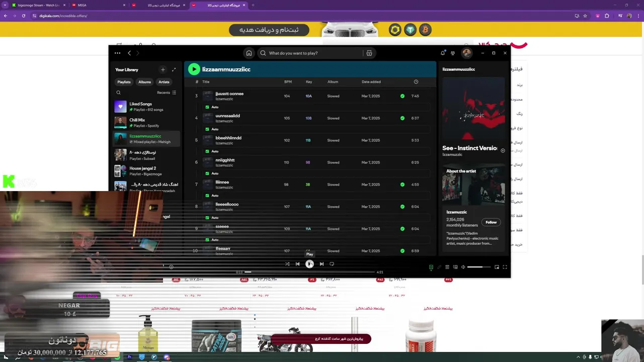Filter the library by Playlists
This screenshot has height=362, width=644.
click(x=124, y=82)
